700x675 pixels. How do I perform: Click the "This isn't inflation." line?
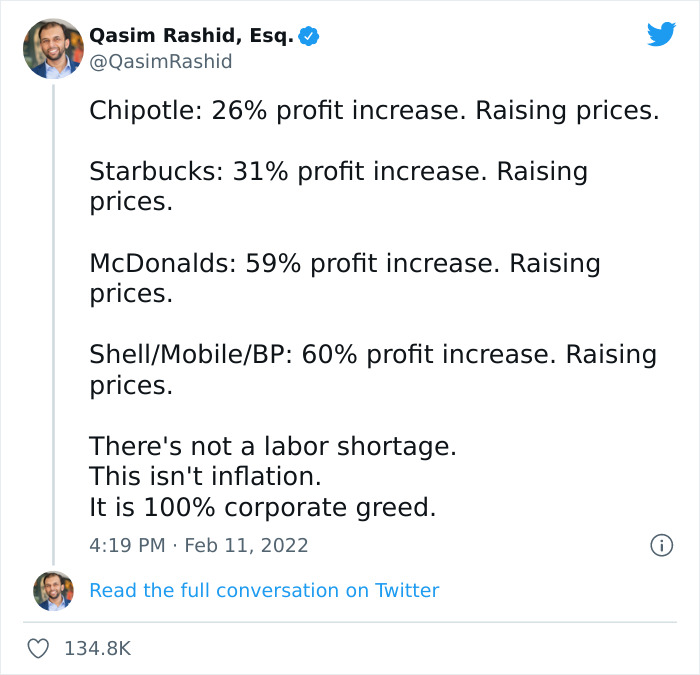[205, 476]
